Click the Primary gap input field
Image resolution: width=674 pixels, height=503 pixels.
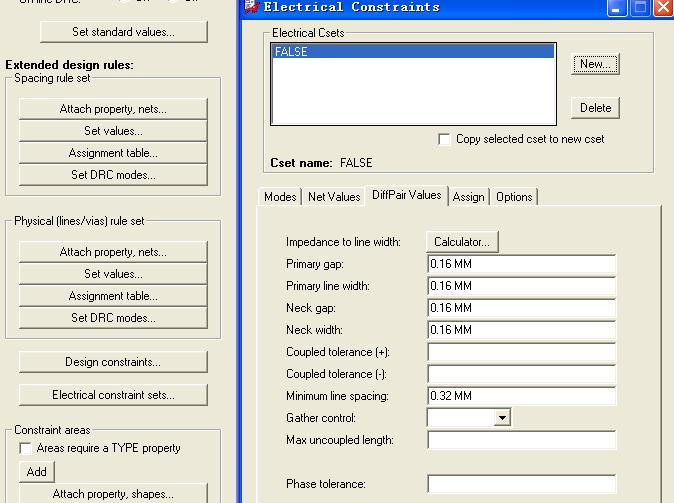[521, 264]
